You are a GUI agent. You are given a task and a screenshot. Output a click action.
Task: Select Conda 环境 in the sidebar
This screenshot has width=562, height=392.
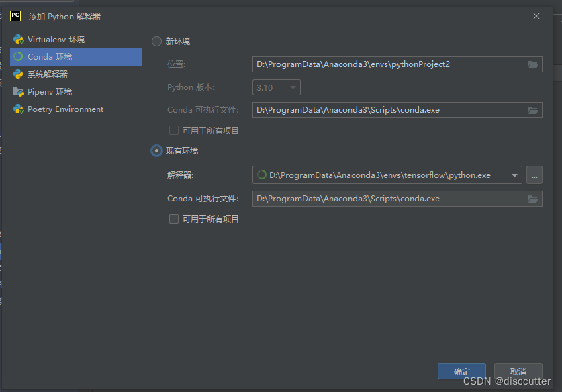pos(76,57)
